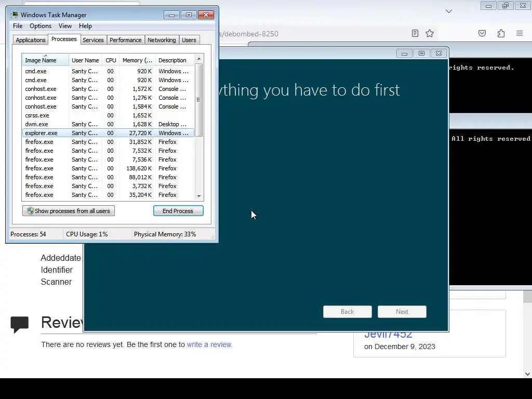Sort processes by Image Name column
The height and width of the screenshot is (399, 532).
pos(46,60)
